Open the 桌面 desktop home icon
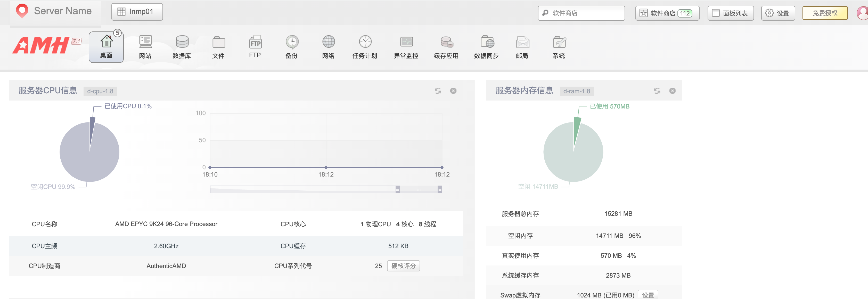The image size is (868, 299). coord(106,47)
